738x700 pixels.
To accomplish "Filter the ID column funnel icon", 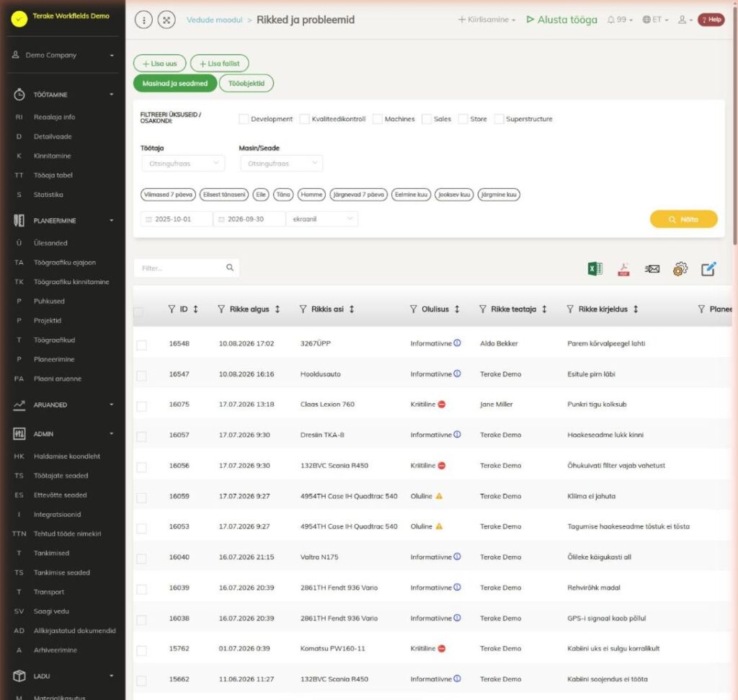I will pyautogui.click(x=172, y=309).
